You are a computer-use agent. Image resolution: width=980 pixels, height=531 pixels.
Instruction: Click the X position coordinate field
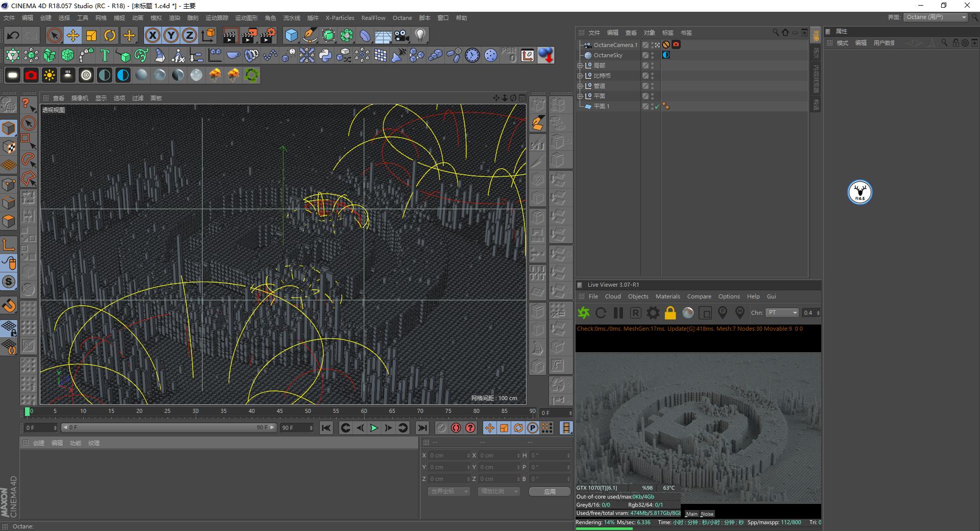click(x=448, y=455)
